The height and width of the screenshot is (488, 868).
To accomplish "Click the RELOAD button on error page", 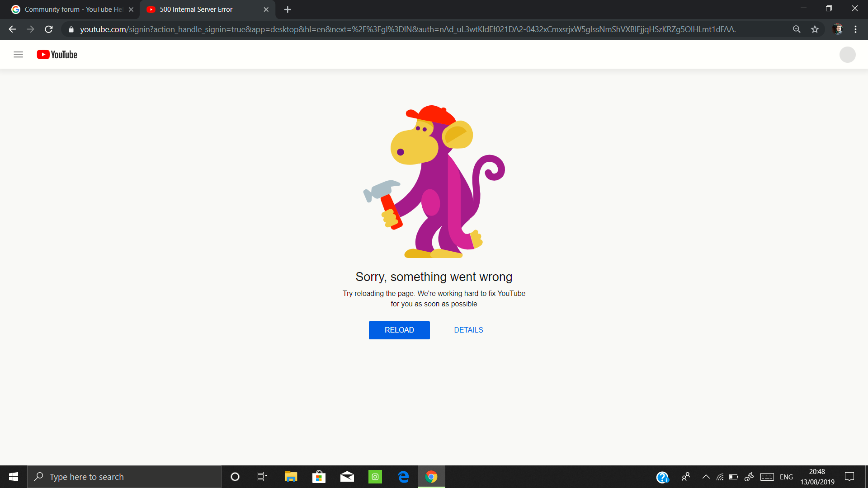I will [x=399, y=330].
